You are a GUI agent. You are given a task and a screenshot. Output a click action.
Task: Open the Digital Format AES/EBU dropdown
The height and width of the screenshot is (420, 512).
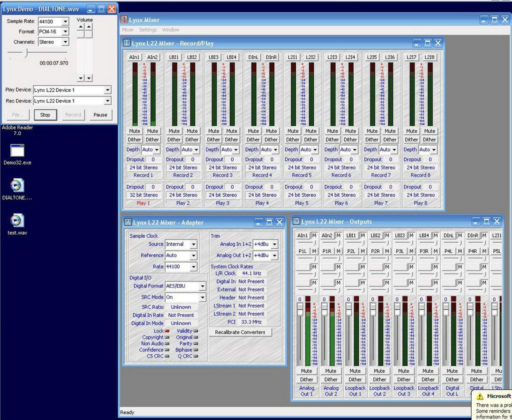click(202, 286)
